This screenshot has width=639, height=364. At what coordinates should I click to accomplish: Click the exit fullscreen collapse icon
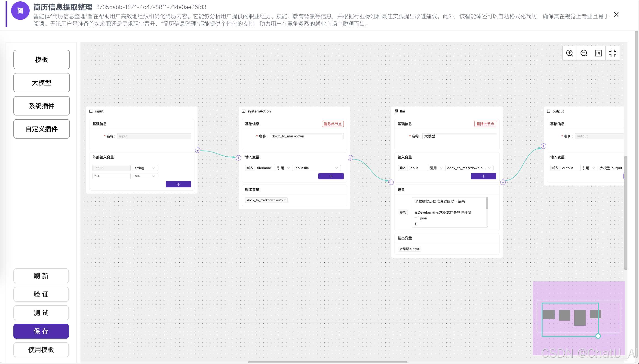(612, 53)
